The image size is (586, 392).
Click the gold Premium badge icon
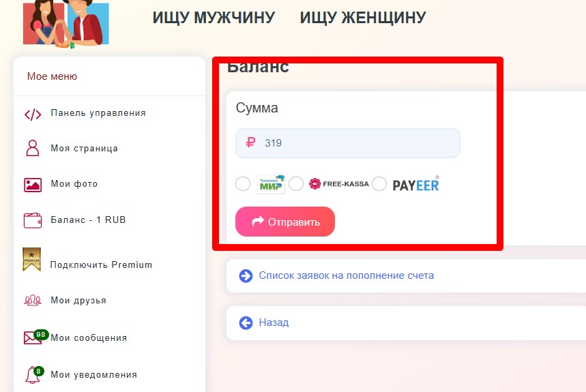(x=32, y=259)
